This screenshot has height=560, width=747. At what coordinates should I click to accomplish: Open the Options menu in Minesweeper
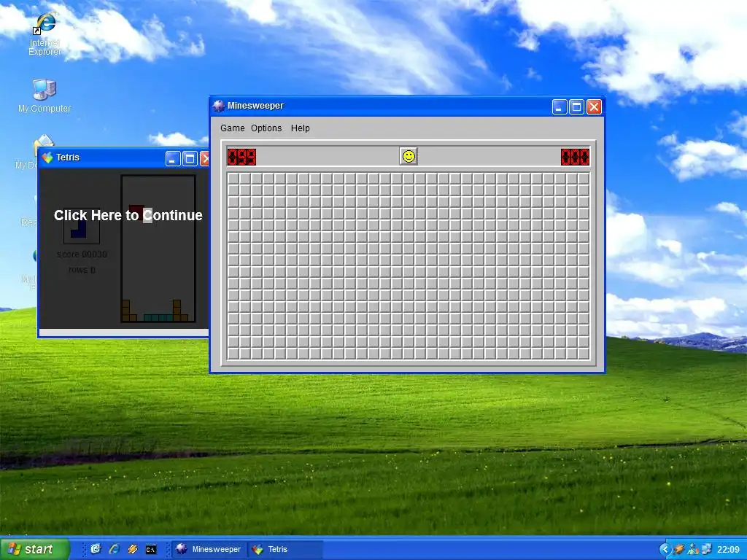pyautogui.click(x=266, y=128)
